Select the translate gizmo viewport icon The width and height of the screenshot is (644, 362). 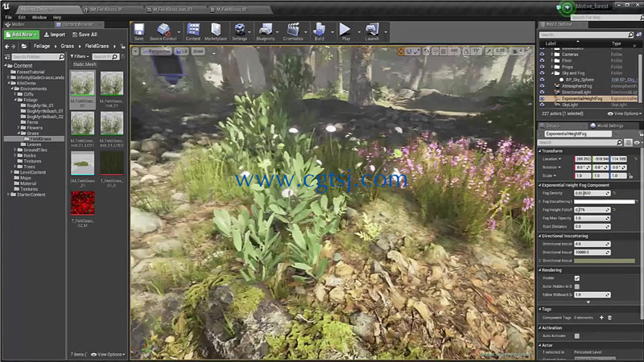(401, 51)
